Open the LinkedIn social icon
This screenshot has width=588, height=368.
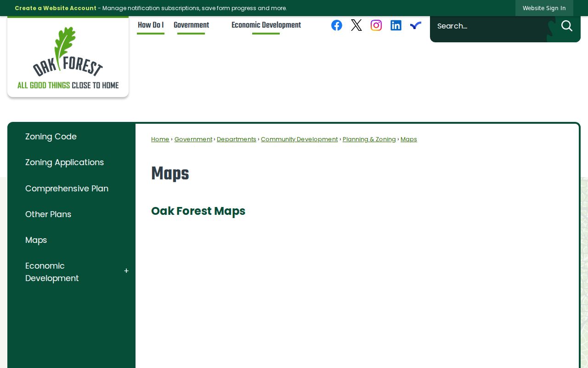pyautogui.click(x=396, y=25)
